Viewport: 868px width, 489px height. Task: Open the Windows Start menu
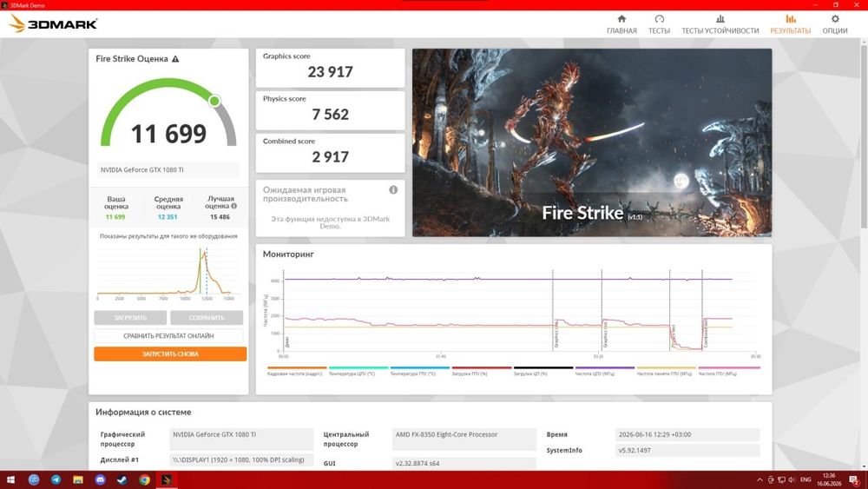(10, 479)
